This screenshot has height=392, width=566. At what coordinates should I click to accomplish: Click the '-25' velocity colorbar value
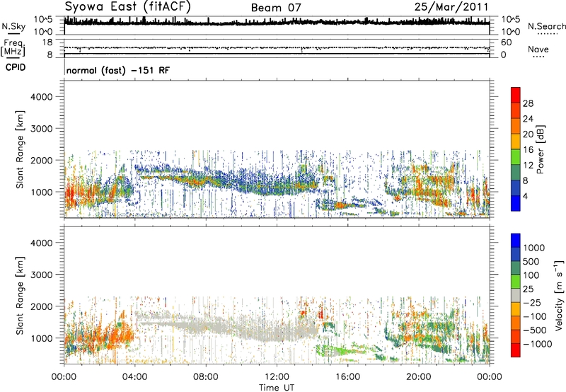533,302
